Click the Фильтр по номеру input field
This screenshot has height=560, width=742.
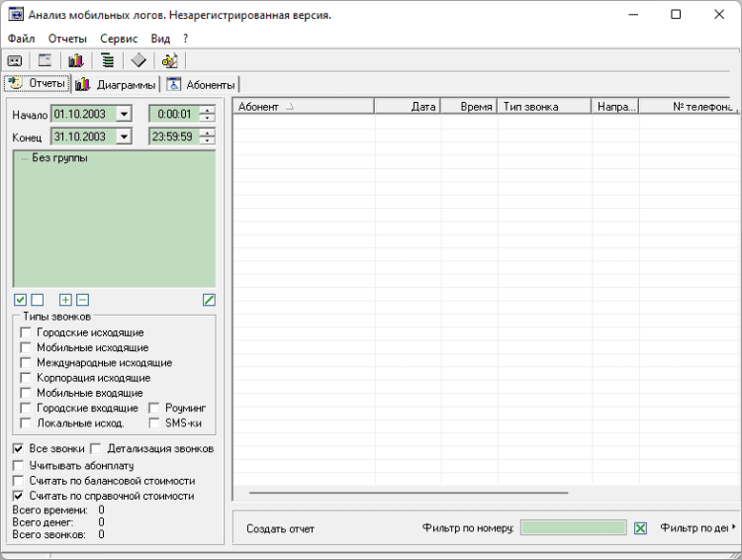point(574,527)
